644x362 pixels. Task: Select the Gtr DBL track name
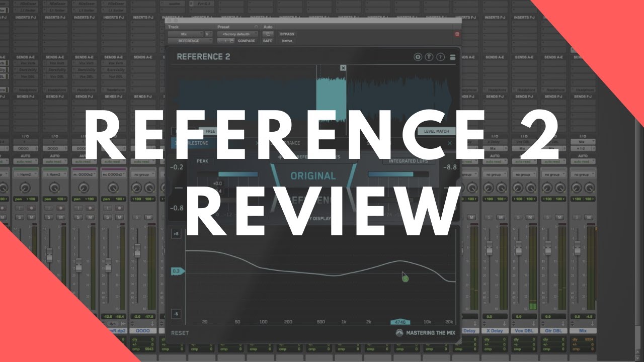coord(552,331)
